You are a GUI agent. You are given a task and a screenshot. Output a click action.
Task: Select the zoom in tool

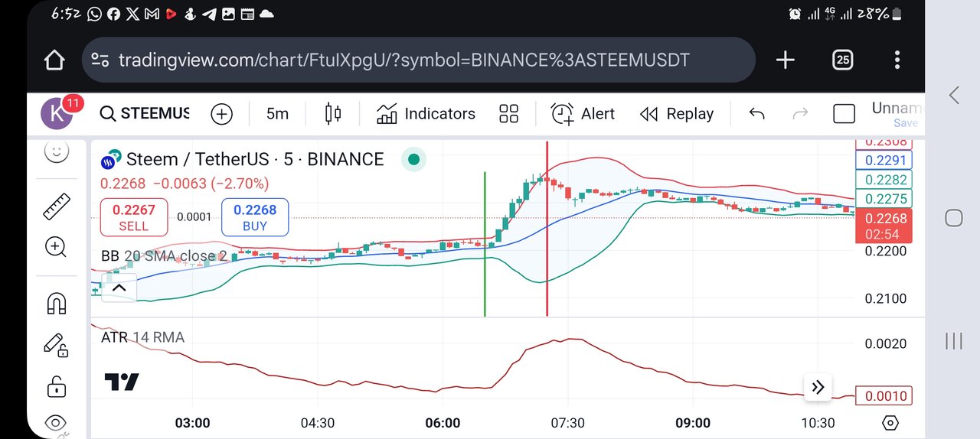pos(56,246)
